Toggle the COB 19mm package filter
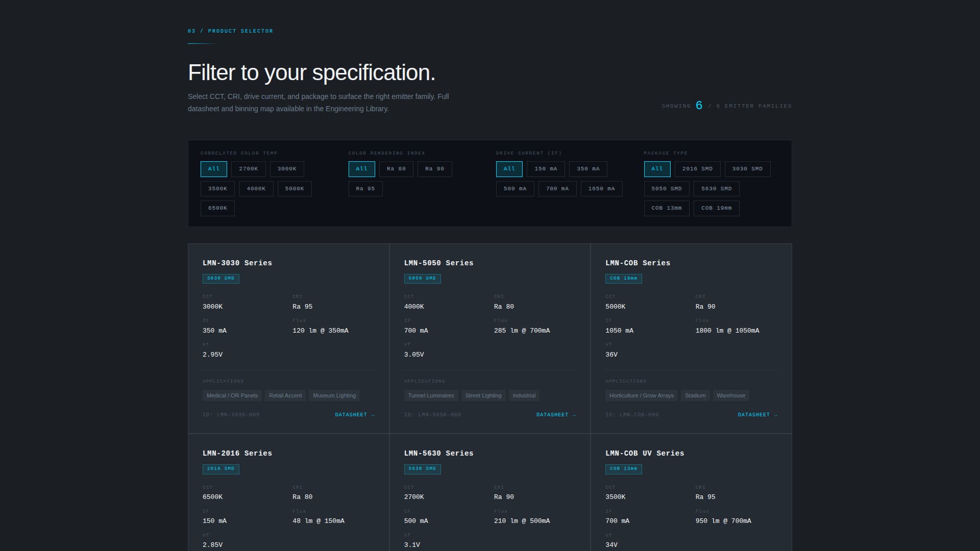 click(x=716, y=208)
